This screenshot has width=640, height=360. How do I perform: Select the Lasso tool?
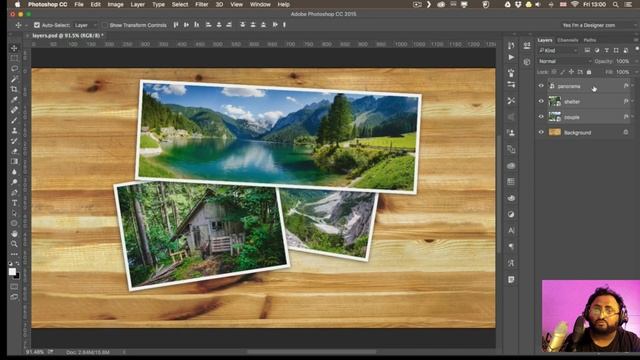pos(14,69)
